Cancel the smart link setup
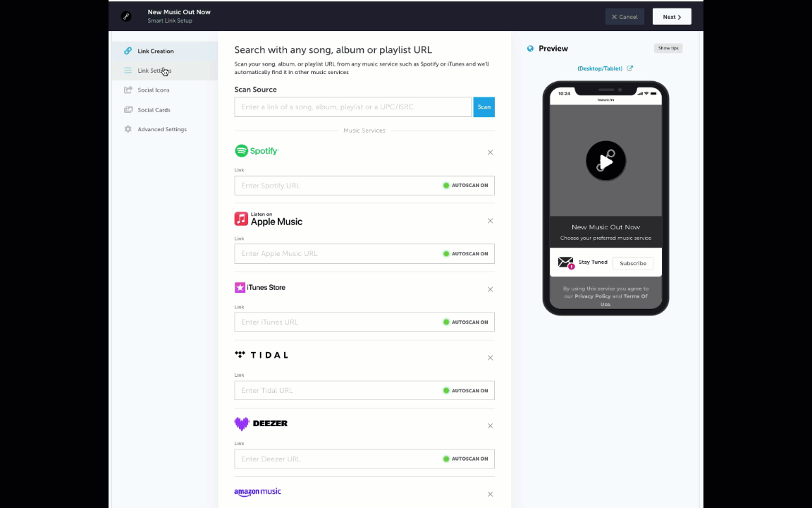 [x=625, y=17]
